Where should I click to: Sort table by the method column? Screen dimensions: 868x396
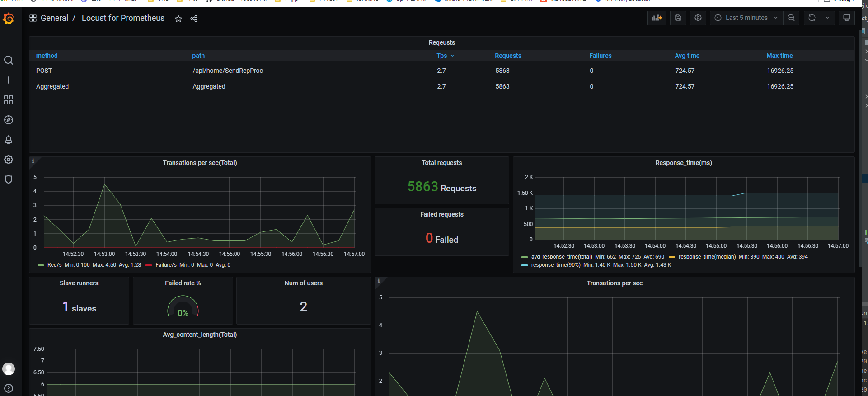[47, 56]
